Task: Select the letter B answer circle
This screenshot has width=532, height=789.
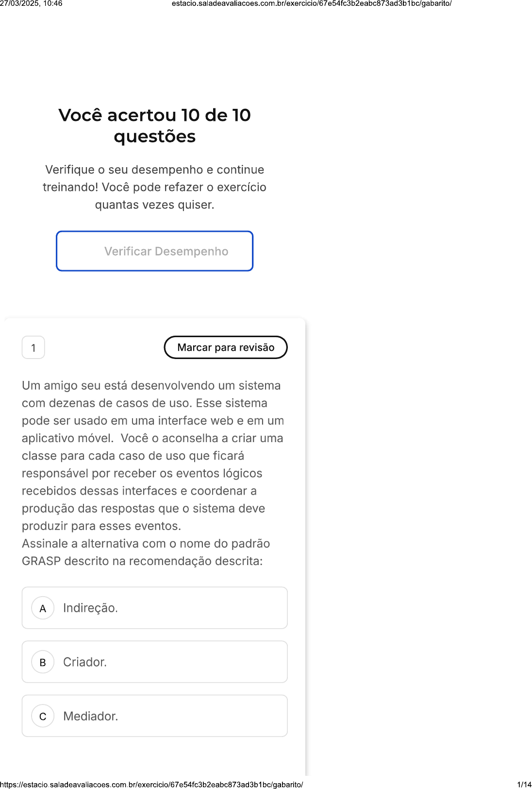Action: point(43,662)
